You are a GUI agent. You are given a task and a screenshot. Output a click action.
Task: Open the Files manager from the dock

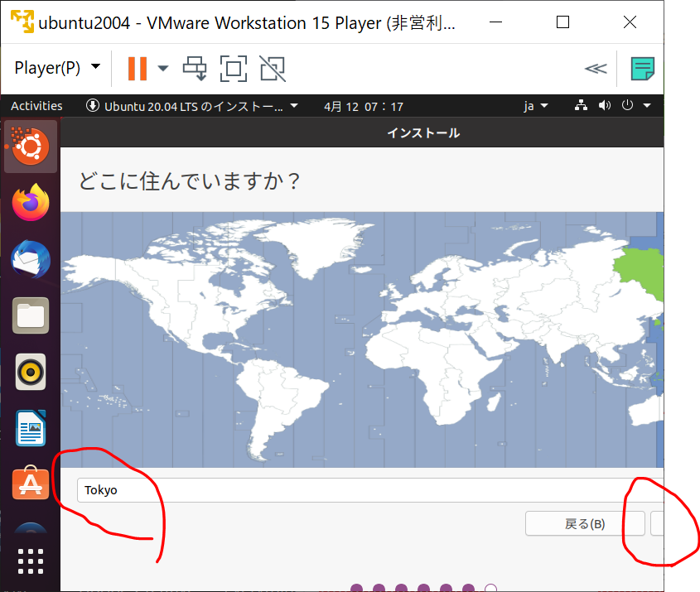(31, 315)
